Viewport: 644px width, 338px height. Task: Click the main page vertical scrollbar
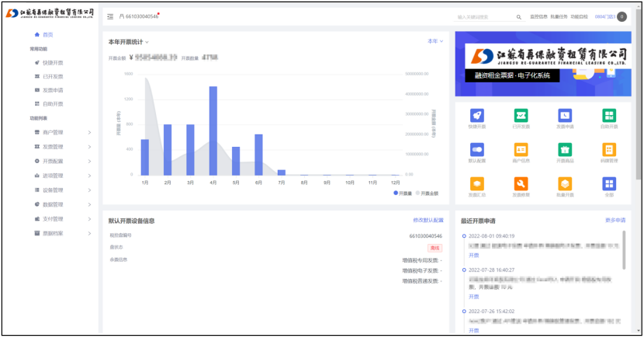tap(639, 95)
